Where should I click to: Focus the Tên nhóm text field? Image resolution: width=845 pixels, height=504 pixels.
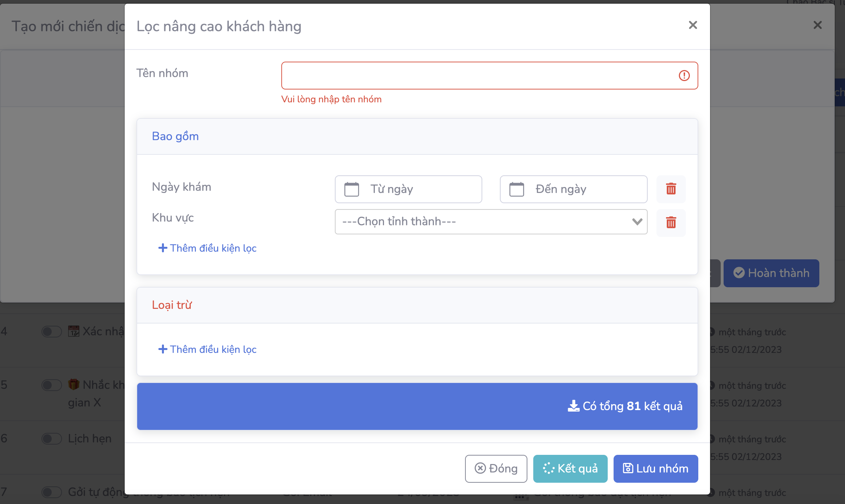[477, 76]
